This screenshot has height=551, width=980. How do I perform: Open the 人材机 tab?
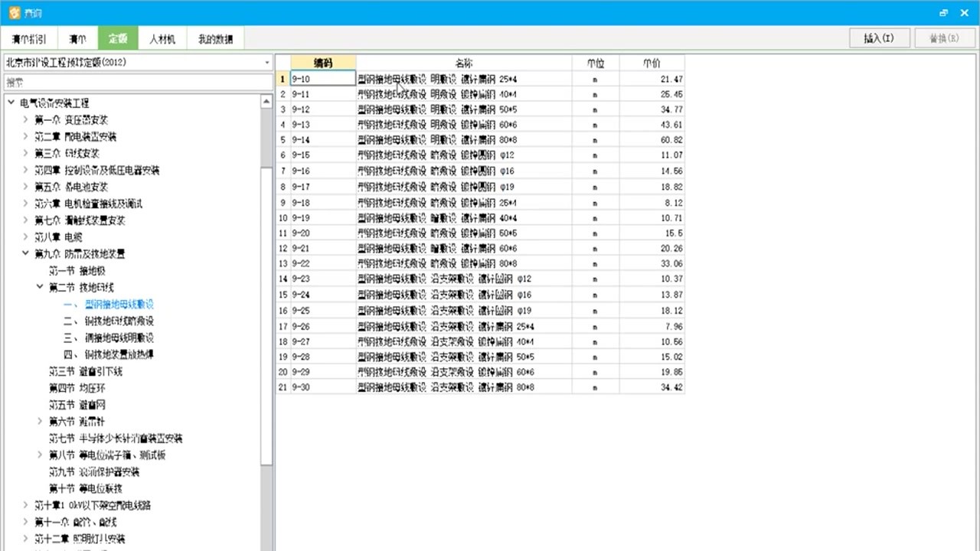click(162, 39)
